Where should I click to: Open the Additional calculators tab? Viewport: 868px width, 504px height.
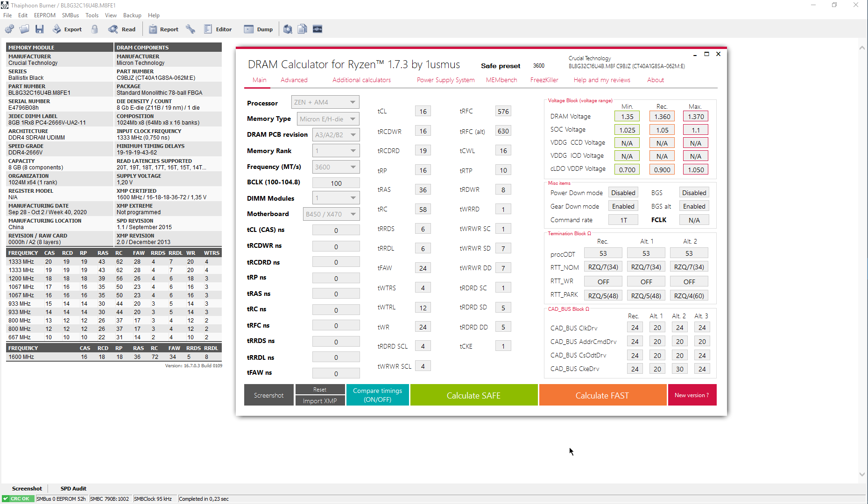(361, 80)
